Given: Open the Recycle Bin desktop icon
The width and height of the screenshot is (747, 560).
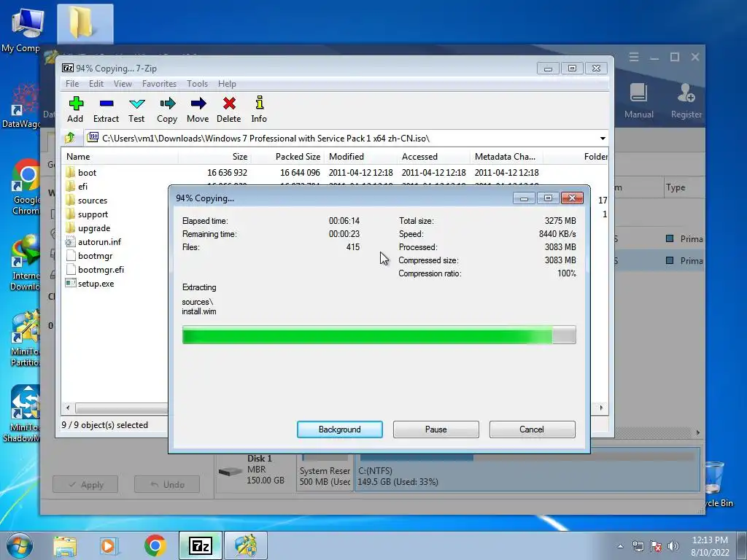Looking at the screenshot, I should pyautogui.click(x=718, y=484).
